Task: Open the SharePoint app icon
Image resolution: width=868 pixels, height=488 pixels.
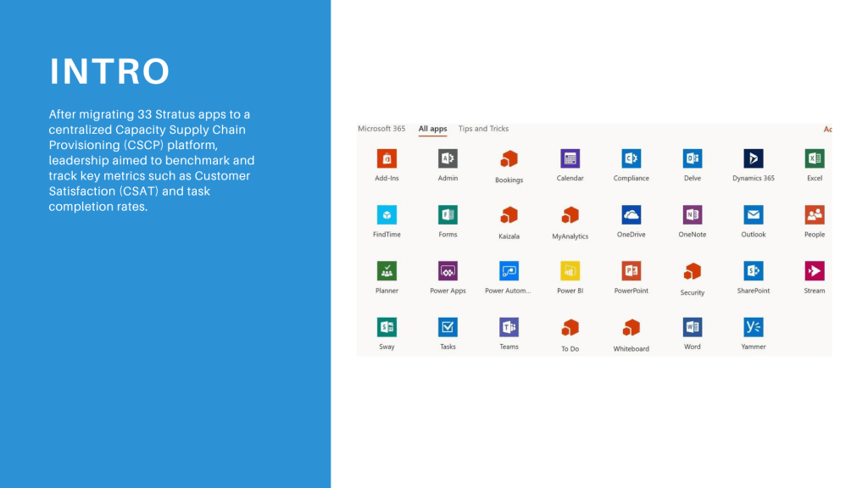Action: 753,271
